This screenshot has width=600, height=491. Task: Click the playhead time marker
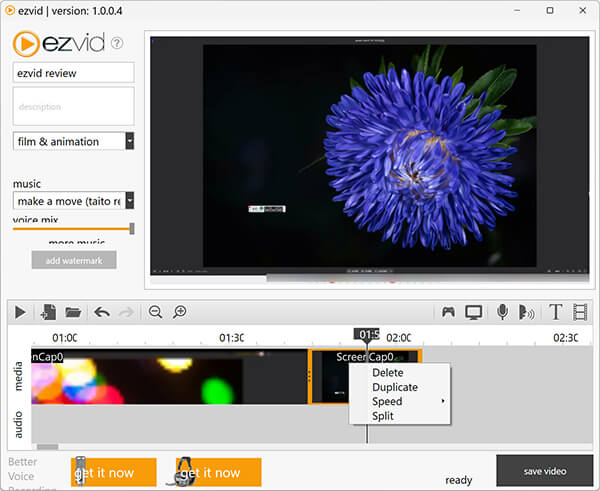pyautogui.click(x=366, y=334)
